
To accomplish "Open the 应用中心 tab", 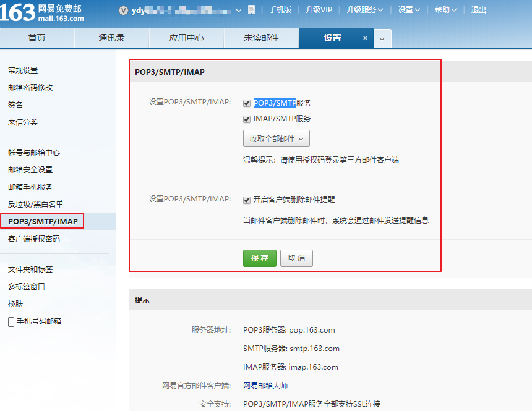I will pyautogui.click(x=186, y=38).
